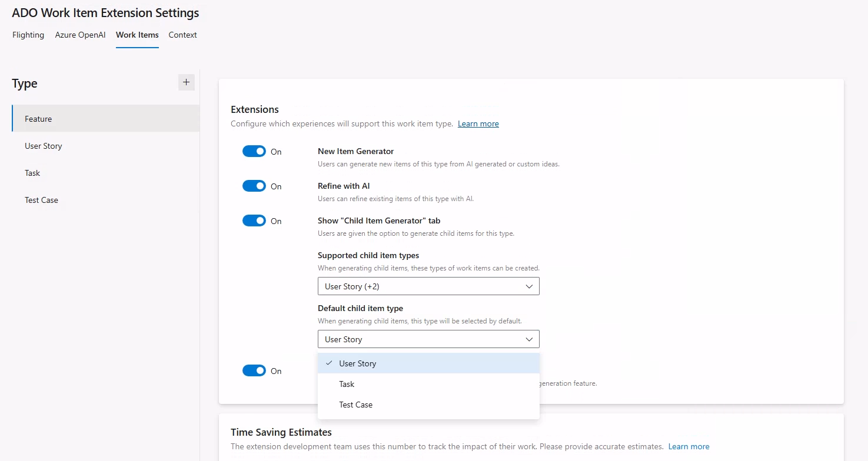Open Time Saving Estimates Learn more link
The width and height of the screenshot is (868, 461).
pyautogui.click(x=689, y=446)
